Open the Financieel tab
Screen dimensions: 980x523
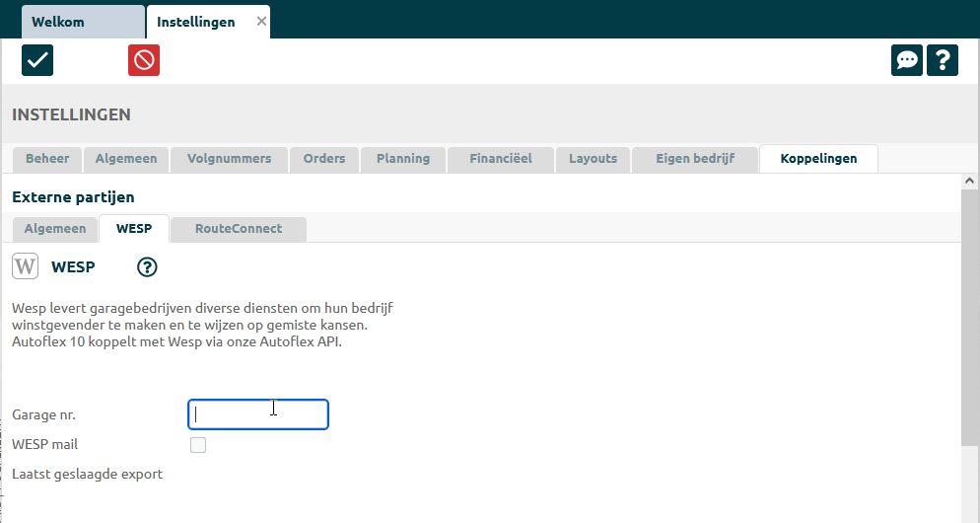(x=501, y=159)
